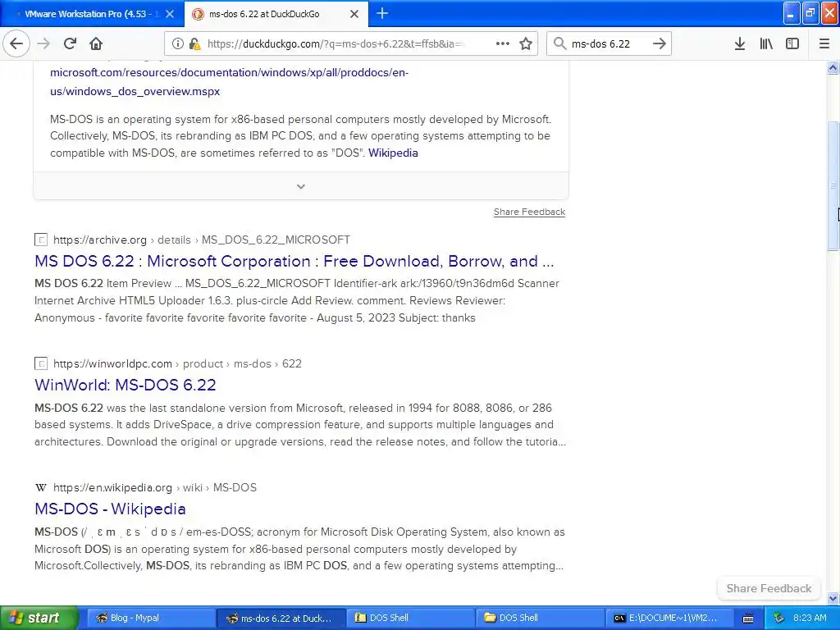This screenshot has height=630, width=840.
Task: Open the browser home page
Action: [x=96, y=43]
